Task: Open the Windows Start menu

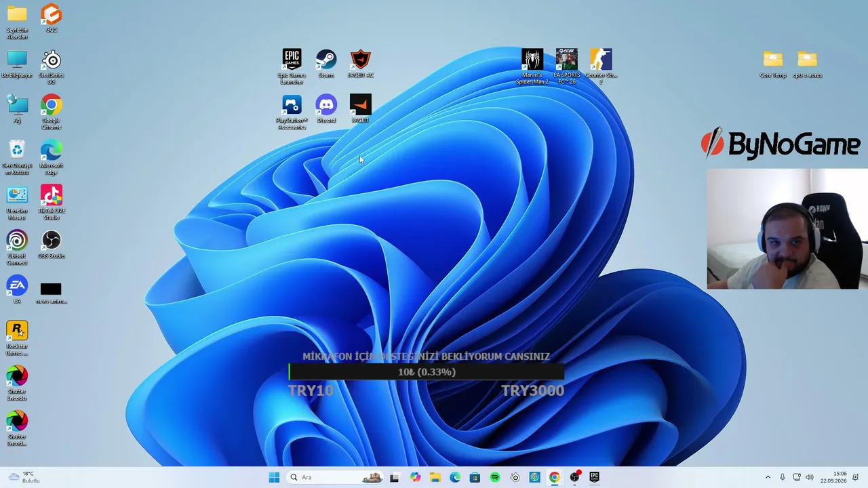Action: [x=274, y=477]
